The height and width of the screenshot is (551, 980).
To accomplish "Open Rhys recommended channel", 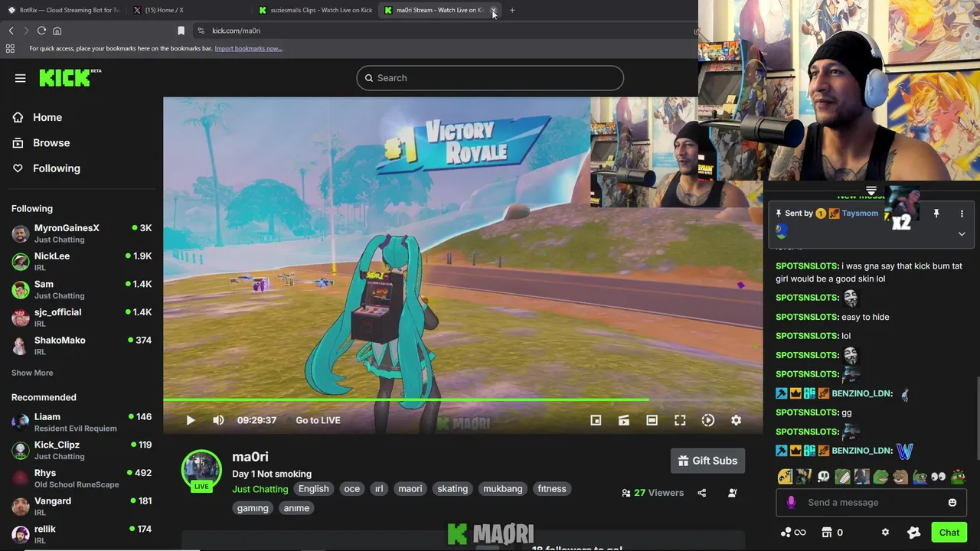I will [82, 478].
